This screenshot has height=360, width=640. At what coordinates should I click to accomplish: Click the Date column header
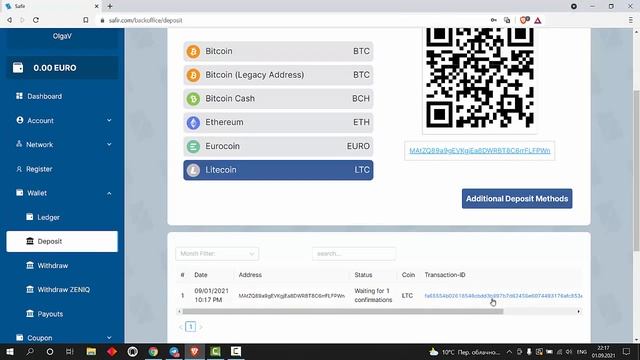click(x=201, y=275)
